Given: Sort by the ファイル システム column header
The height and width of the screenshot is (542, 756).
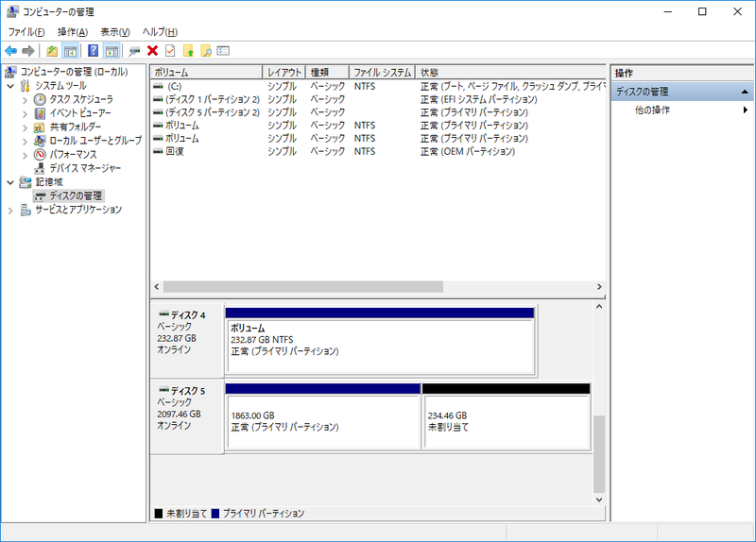Looking at the screenshot, I should pyautogui.click(x=382, y=73).
